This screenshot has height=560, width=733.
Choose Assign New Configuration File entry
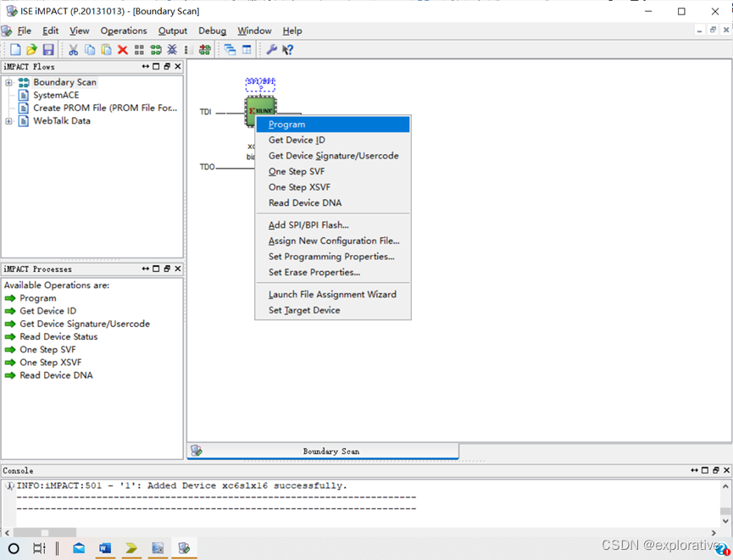coord(333,241)
